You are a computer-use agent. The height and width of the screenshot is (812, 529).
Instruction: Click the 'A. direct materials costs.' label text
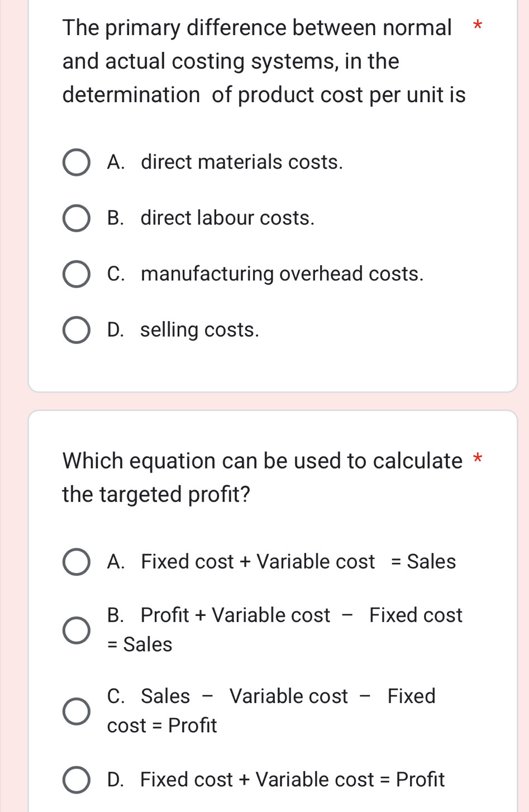[x=225, y=162]
